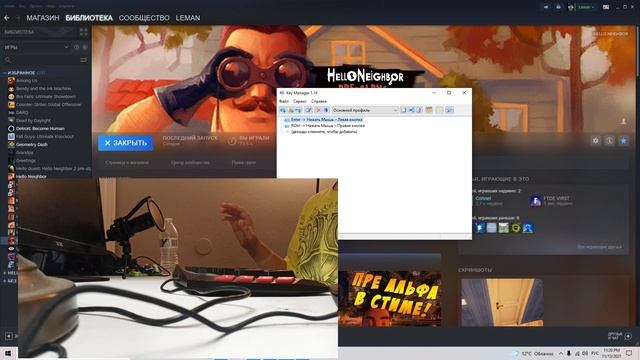The image size is (640, 360).
Task: Open the LEMAN profile tab
Action: (188, 18)
